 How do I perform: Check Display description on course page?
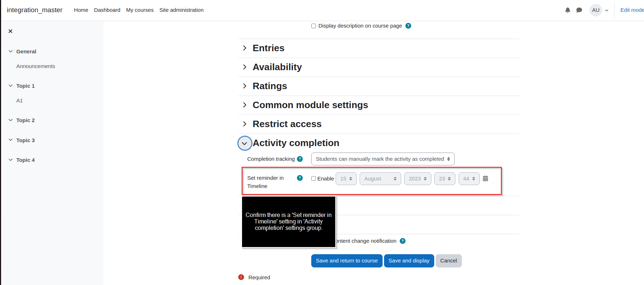[313, 26]
